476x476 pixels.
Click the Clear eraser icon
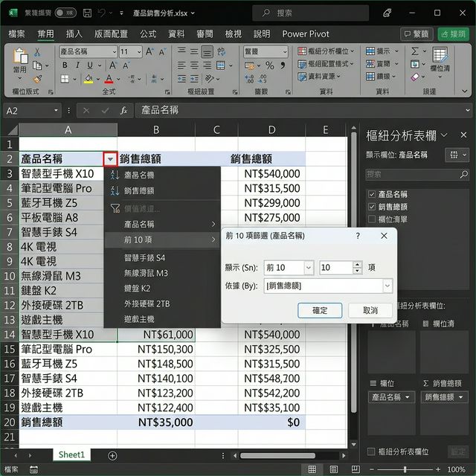coord(415,77)
